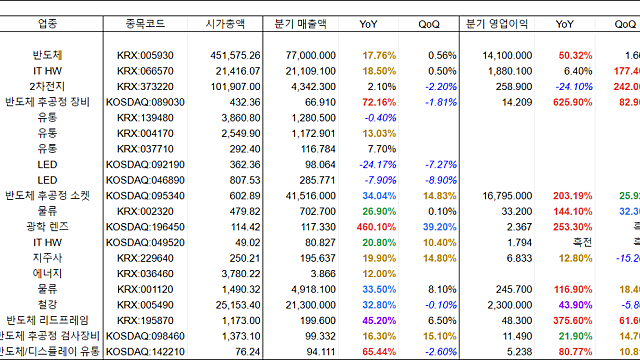Select quarterly revenue value 77,000.000

coord(311,55)
